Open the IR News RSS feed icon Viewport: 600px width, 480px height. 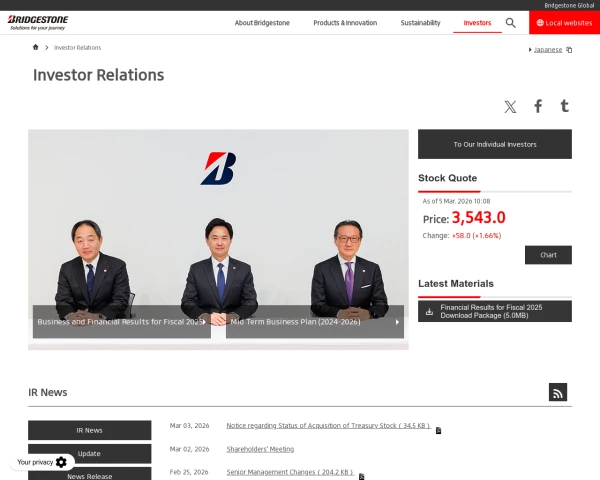click(x=558, y=392)
